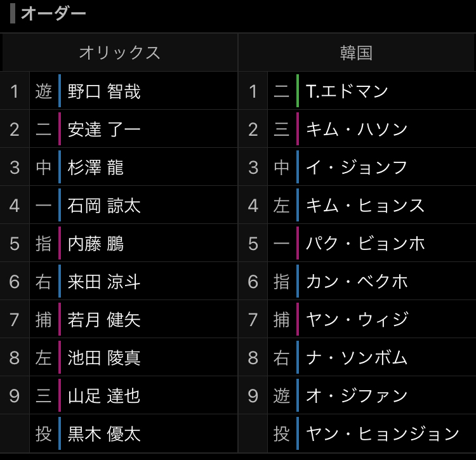Select カン・ベクホ designated hitter
476x460 pixels.
coord(357,281)
